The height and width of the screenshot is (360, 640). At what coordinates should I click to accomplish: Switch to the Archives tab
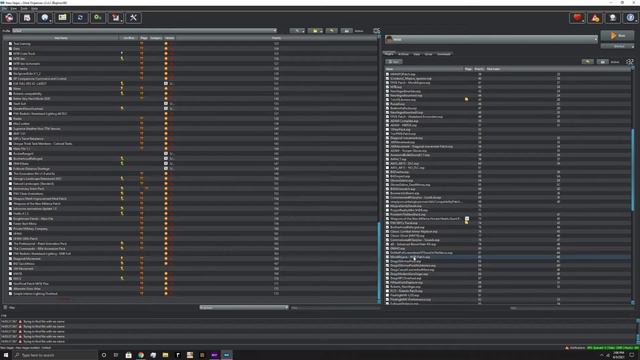click(403, 54)
